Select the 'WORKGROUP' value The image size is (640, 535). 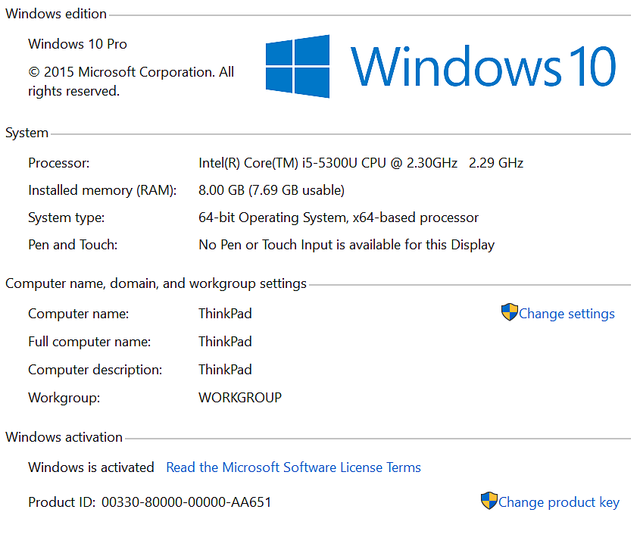click(x=240, y=397)
